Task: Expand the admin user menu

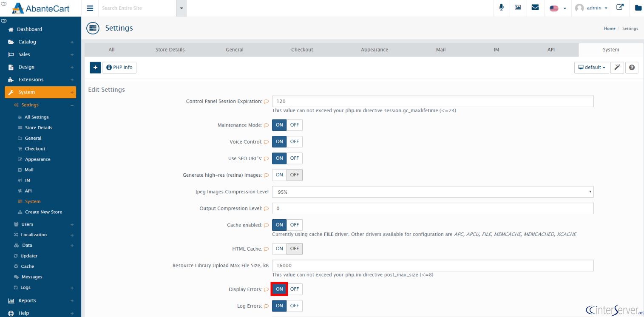Action: [x=591, y=8]
